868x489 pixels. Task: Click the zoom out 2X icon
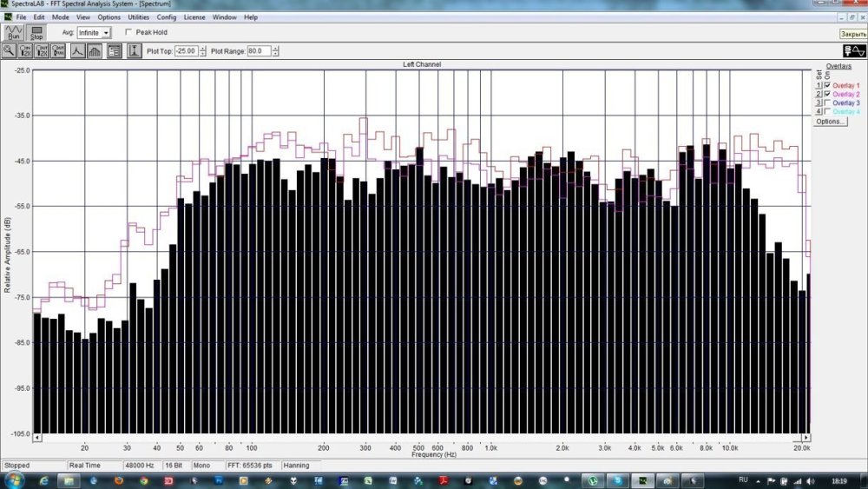tap(42, 51)
